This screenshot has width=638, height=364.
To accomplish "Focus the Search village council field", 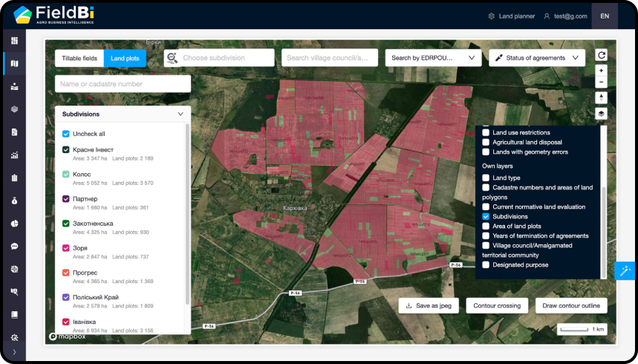I will point(330,58).
